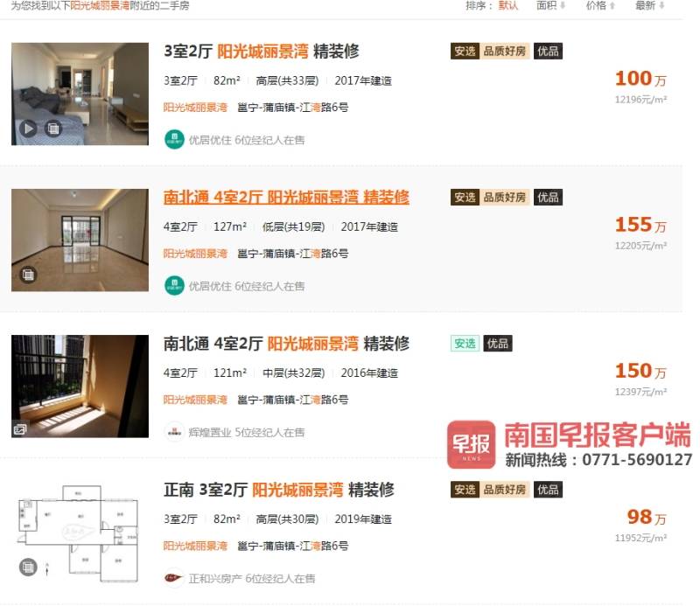Viewport: 700px width, 606px height.
Task: Click the photo gallery icon on third listing
Action: click(20, 429)
